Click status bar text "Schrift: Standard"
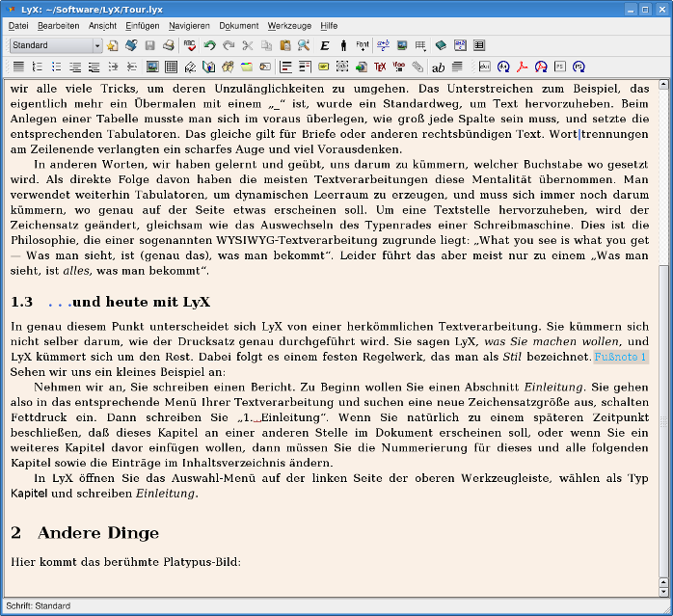Screen dimensions: 673x616 pyautogui.click(x=39, y=606)
